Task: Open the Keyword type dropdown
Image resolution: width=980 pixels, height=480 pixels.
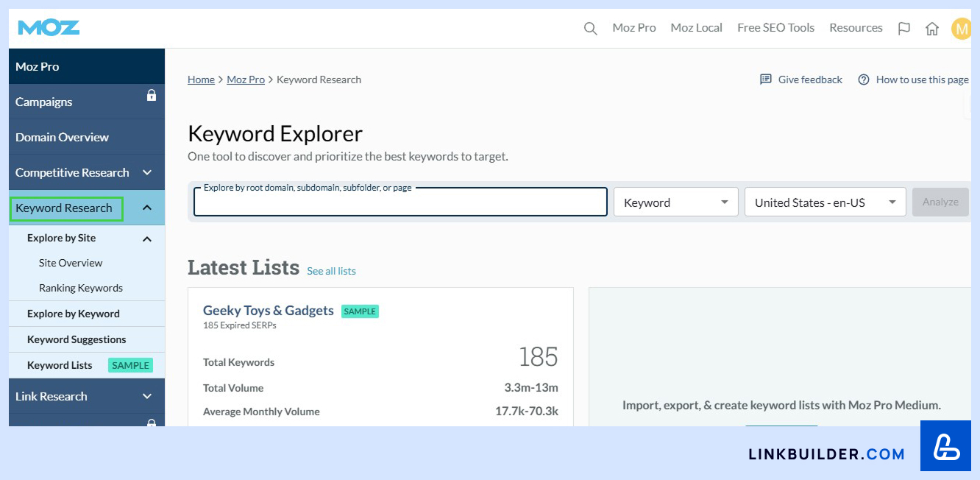Action: click(675, 202)
